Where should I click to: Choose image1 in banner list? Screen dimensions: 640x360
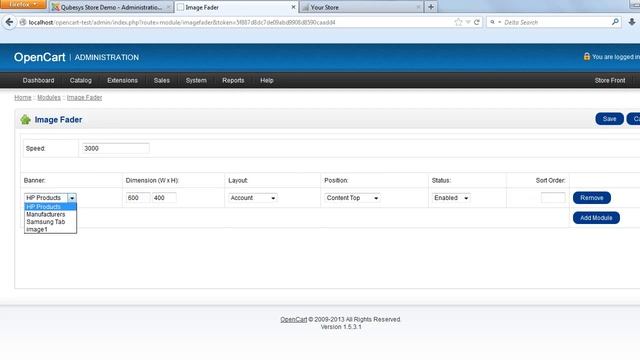[x=50, y=229]
